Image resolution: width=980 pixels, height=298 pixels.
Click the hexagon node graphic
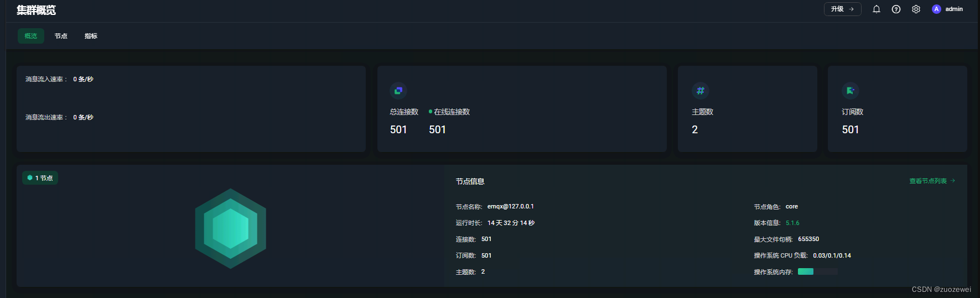tap(231, 228)
